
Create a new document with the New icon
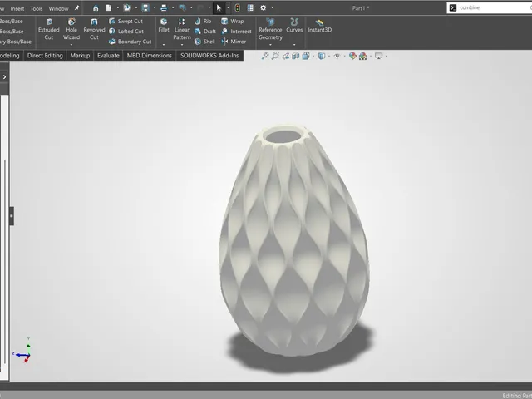(109, 7)
